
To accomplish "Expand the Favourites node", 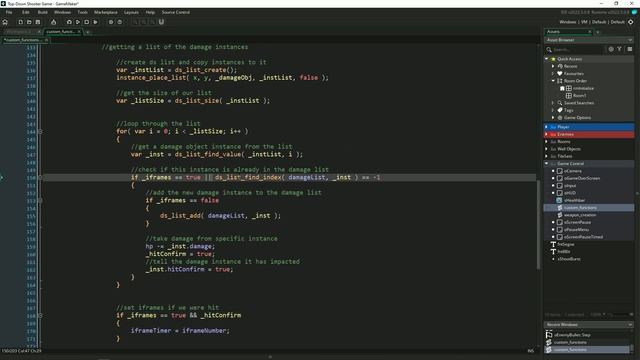I will pos(553,73).
